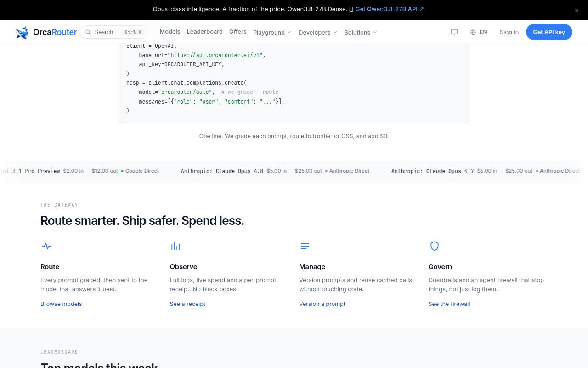Click the Govern card title
The width and height of the screenshot is (588, 368).
(x=440, y=267)
